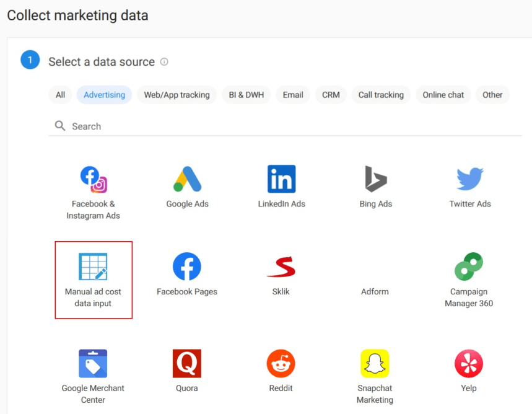
Task: Click the Facebook Pages label text
Action: click(187, 292)
